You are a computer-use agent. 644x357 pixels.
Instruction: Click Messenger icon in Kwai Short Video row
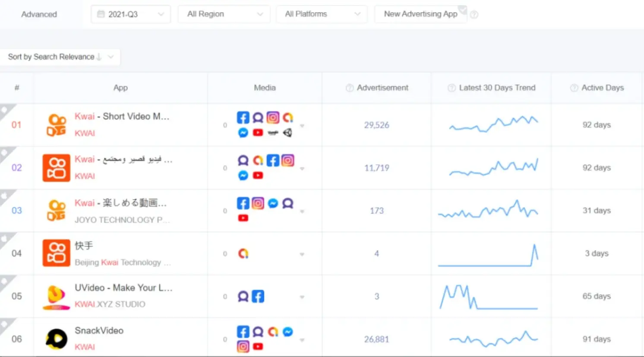click(243, 133)
